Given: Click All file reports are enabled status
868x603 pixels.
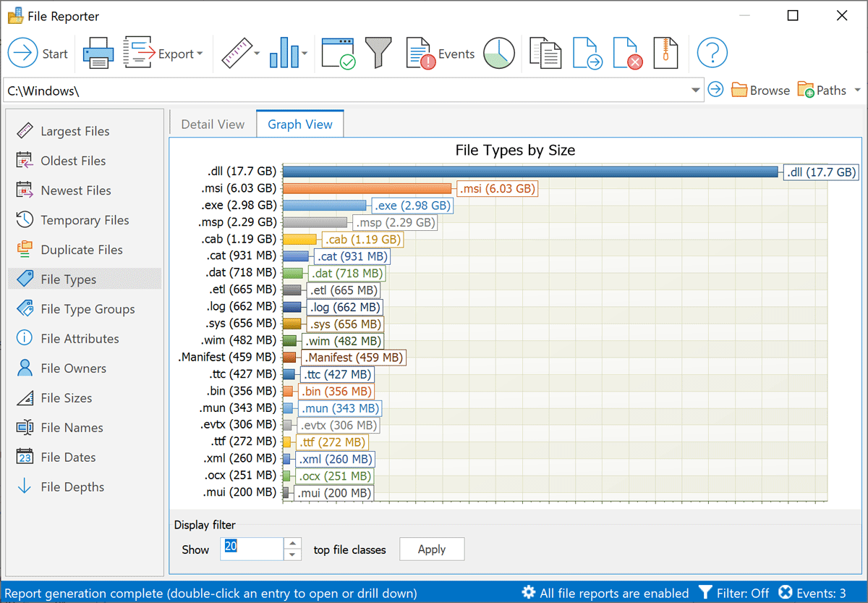Looking at the screenshot, I should 605,593.
